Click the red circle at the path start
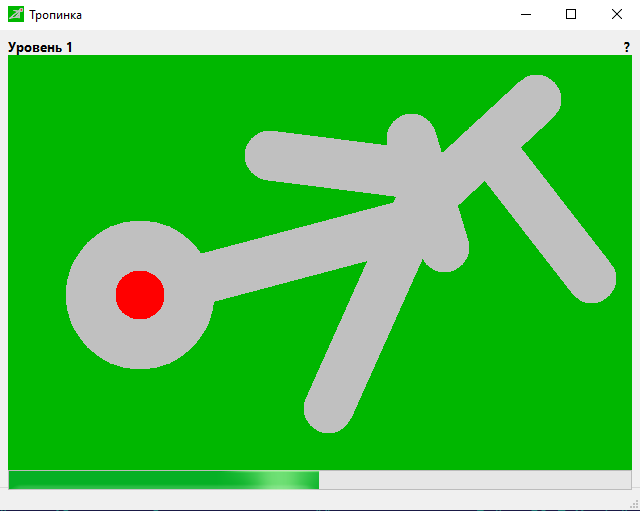Screen dimensions: 640x511 click(140, 295)
